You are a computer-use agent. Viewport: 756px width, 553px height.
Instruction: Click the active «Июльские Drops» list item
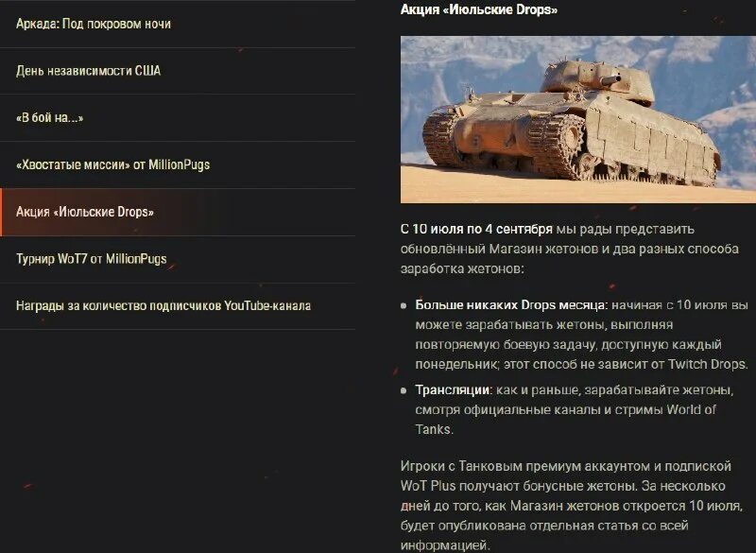tap(178, 212)
